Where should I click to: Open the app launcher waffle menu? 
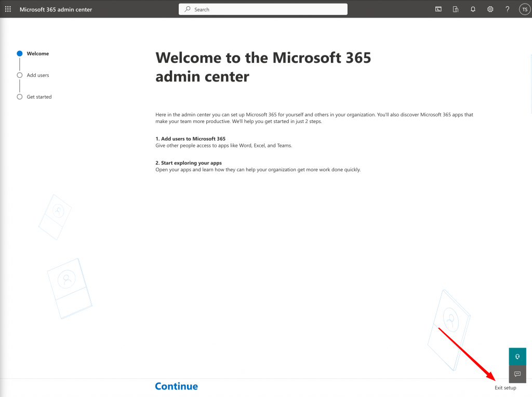click(8, 9)
